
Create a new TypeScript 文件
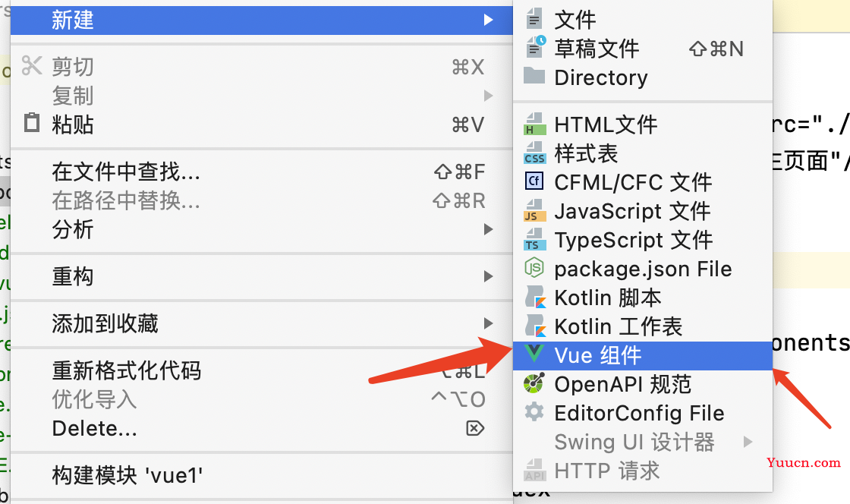643,240
